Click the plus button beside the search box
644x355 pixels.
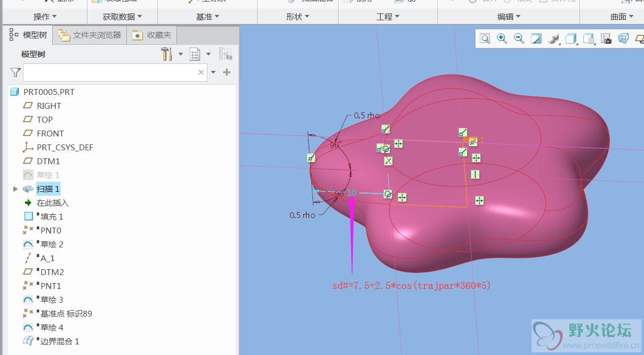[x=227, y=72]
